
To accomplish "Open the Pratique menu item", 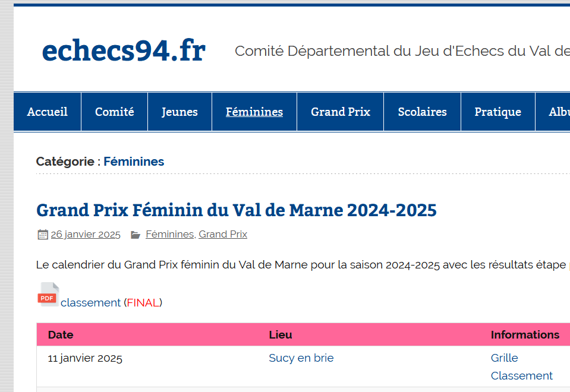I will [x=497, y=111].
